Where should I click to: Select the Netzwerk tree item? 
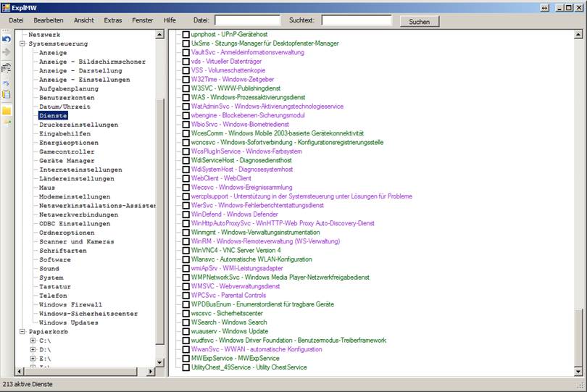click(x=44, y=35)
